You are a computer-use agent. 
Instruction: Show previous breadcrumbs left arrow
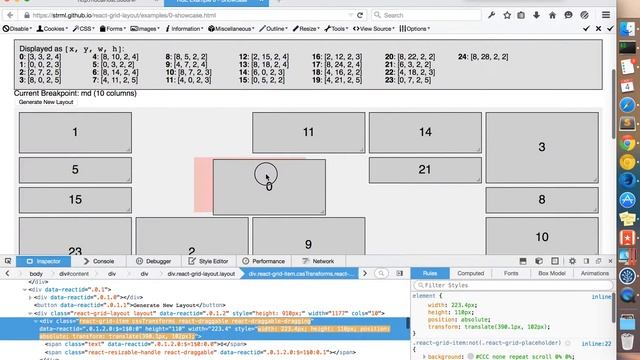coord(7,273)
